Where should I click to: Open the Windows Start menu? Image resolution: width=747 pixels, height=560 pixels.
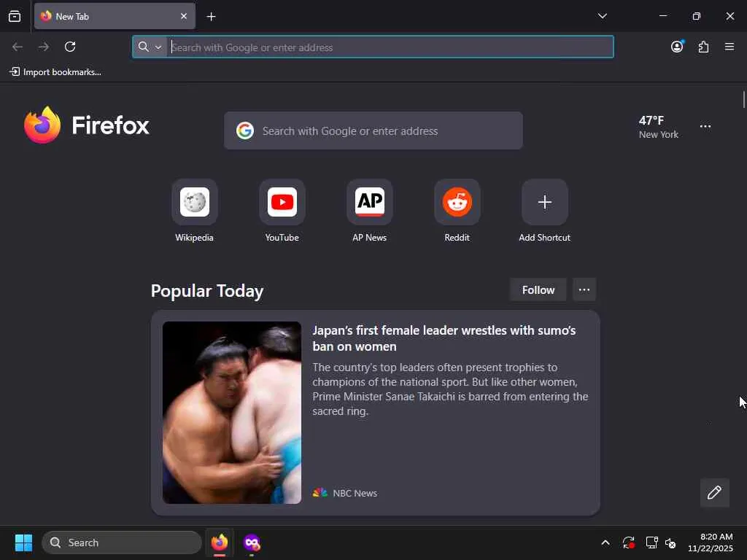click(x=23, y=542)
